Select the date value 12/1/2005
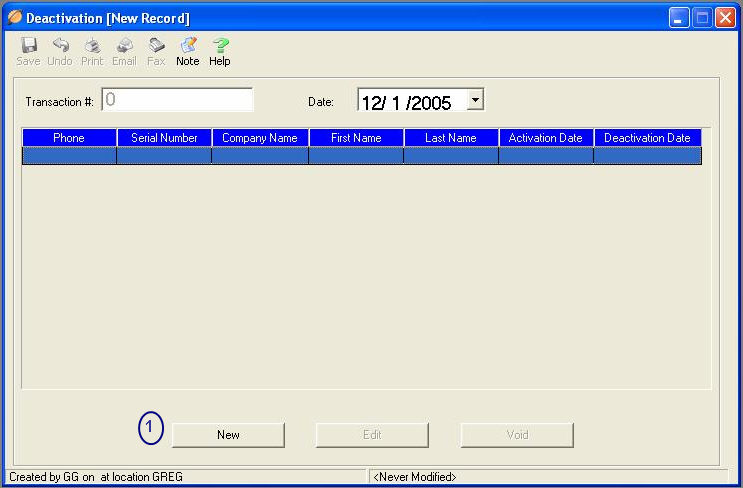Image resolution: width=743 pixels, height=488 pixels. [x=406, y=102]
